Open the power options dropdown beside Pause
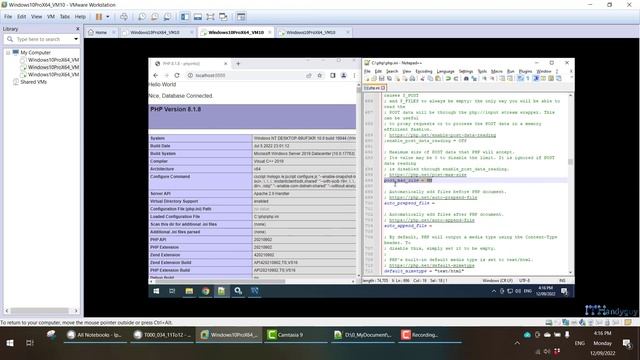 pyautogui.click(x=108, y=17)
